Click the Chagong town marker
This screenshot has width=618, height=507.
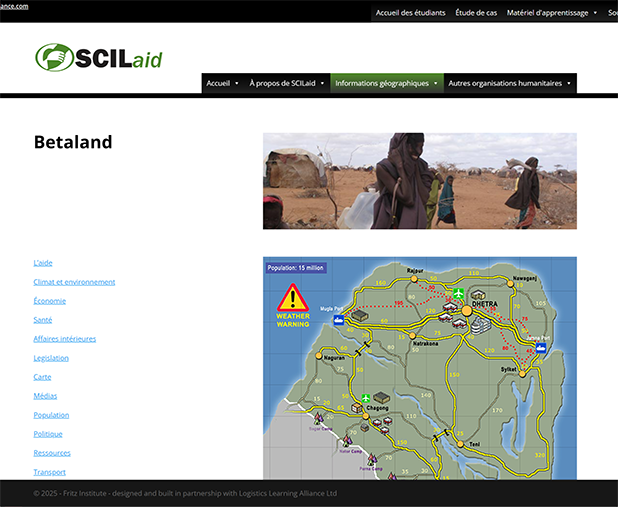coord(366,416)
